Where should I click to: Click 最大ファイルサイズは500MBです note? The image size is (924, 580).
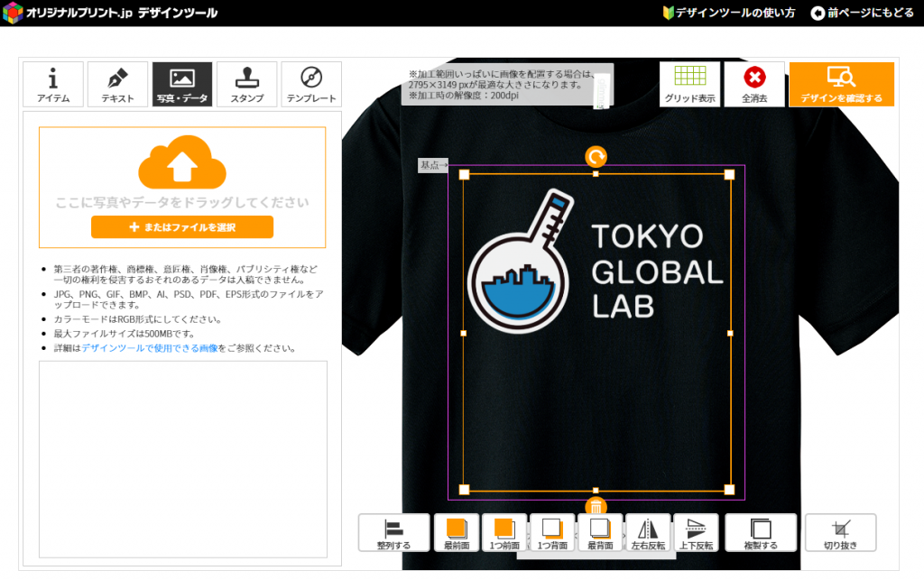125,334
